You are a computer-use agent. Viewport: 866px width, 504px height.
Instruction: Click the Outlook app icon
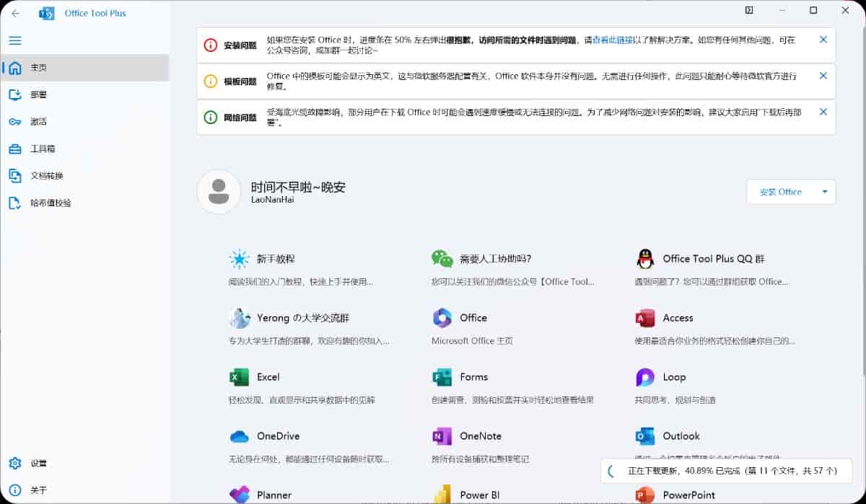(644, 436)
